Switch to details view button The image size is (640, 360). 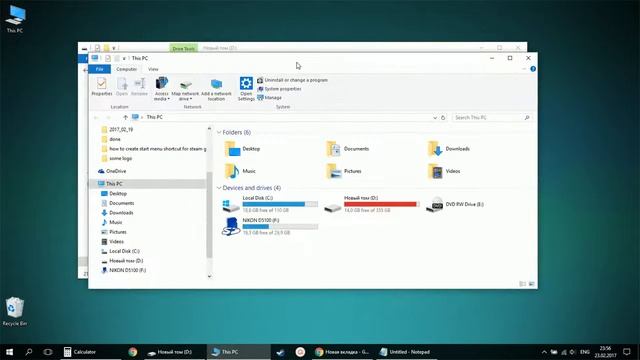522,284
